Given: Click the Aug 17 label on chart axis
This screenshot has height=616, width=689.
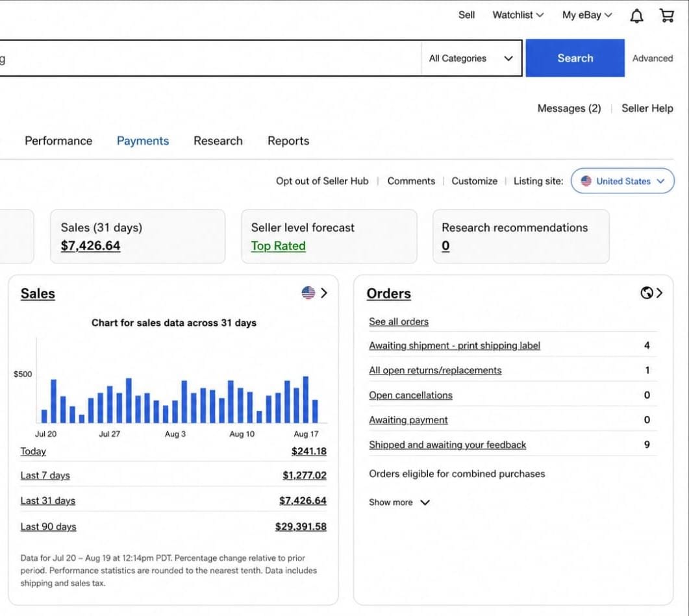Looking at the screenshot, I should (306, 434).
